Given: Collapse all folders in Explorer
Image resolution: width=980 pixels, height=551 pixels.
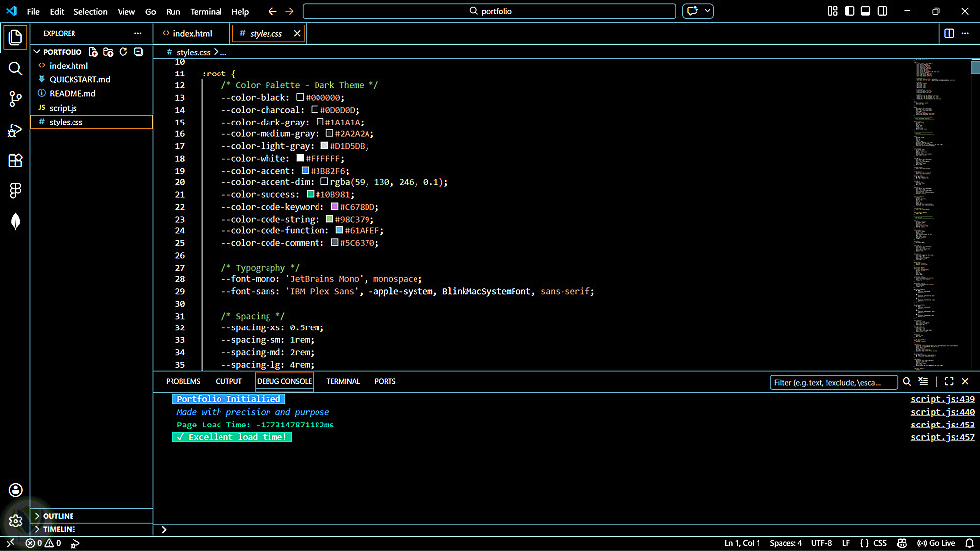Looking at the screenshot, I should (x=139, y=52).
